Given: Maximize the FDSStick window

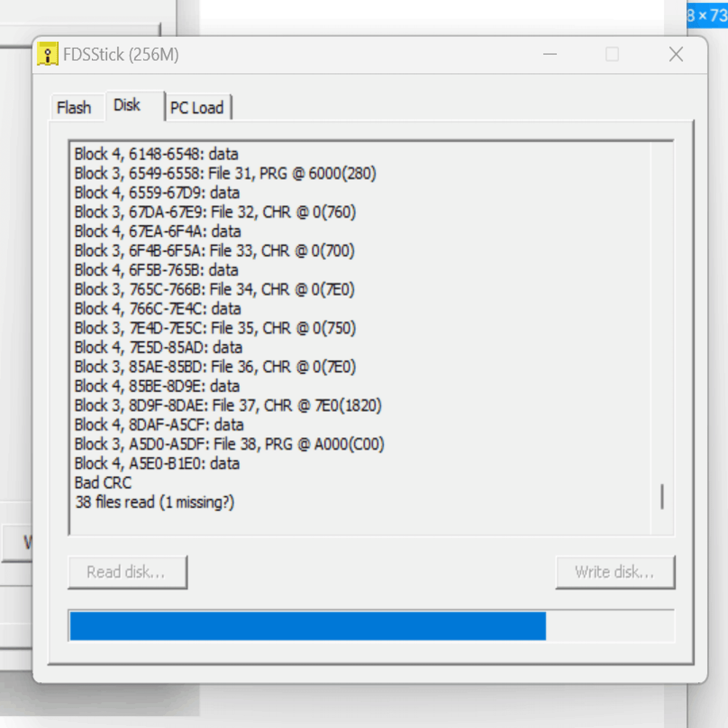Looking at the screenshot, I should tap(612, 54).
